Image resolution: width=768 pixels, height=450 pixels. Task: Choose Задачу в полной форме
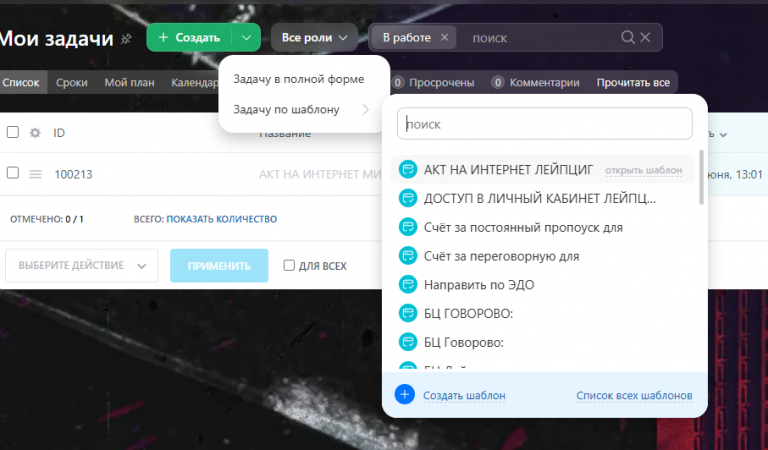tap(299, 79)
